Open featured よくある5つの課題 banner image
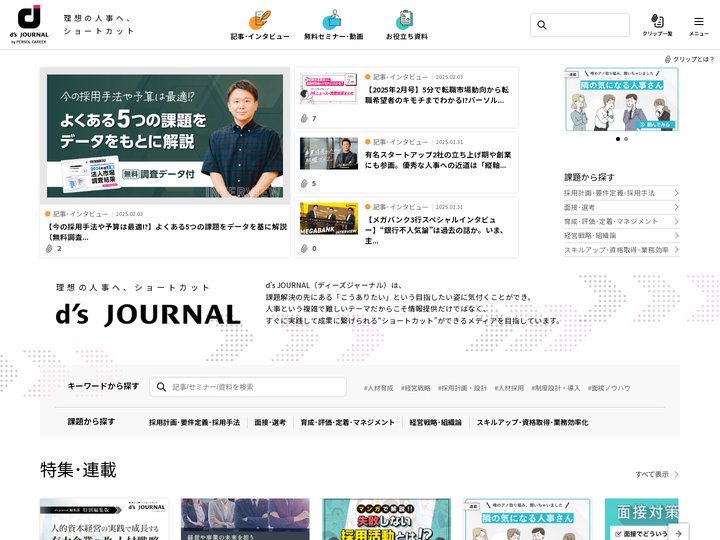720x540 pixels. pyautogui.click(x=165, y=136)
